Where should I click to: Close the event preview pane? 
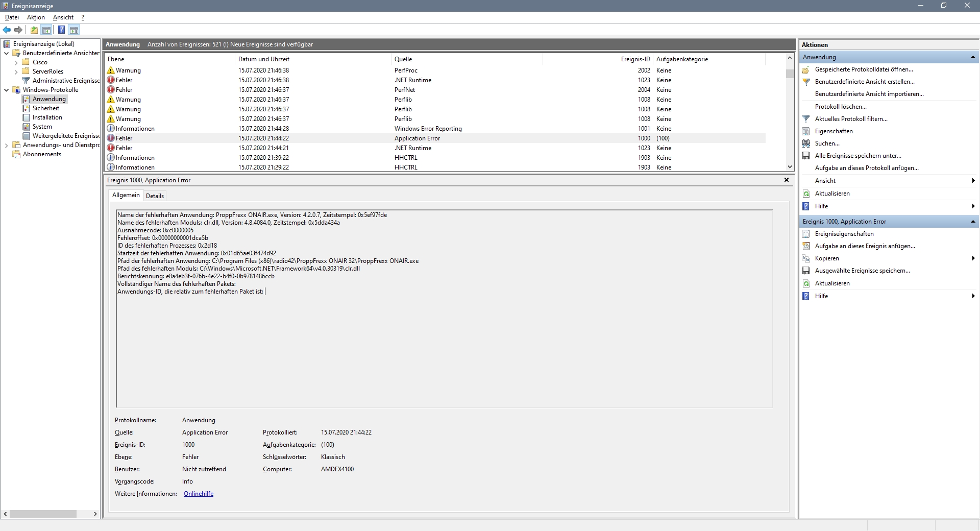(786, 180)
